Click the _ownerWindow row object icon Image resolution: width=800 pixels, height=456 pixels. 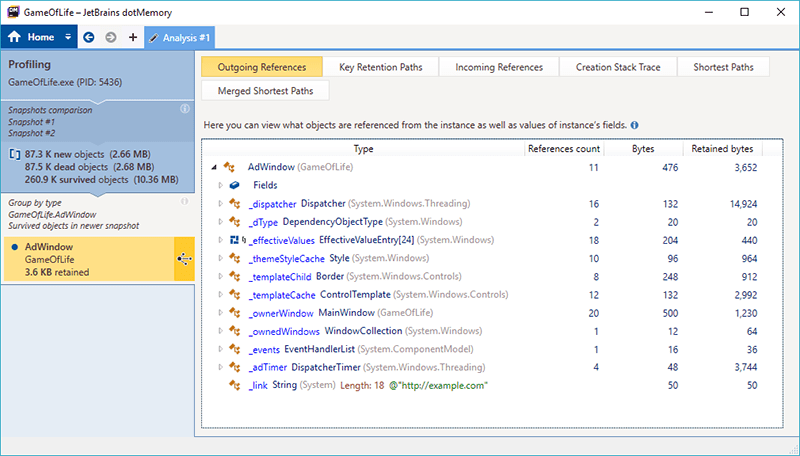tap(235, 313)
